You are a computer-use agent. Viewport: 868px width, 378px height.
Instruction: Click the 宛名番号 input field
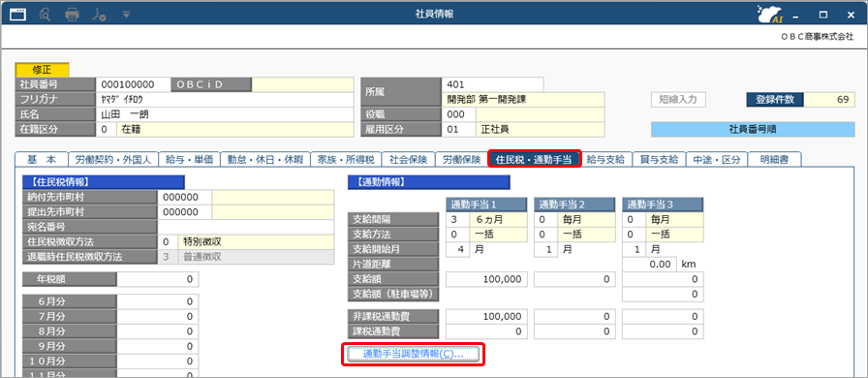pyautogui.click(x=246, y=227)
